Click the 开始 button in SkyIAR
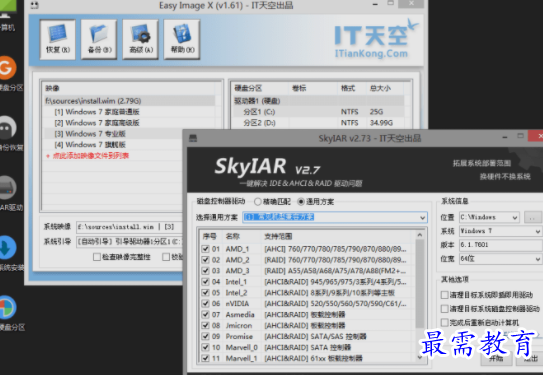 pos(496,358)
